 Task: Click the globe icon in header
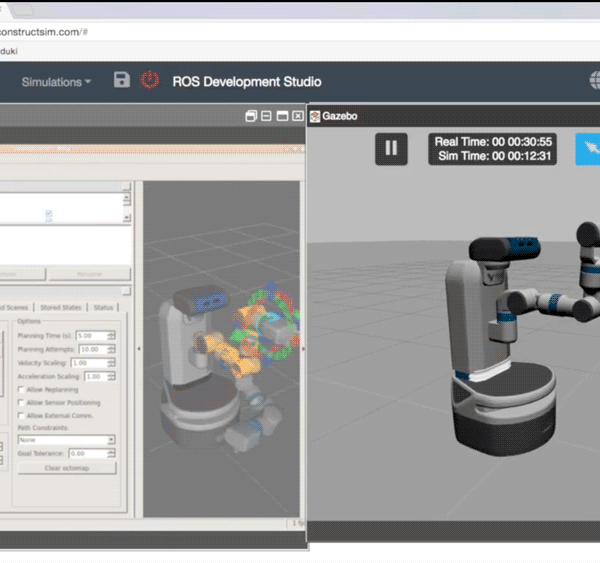coord(595,80)
